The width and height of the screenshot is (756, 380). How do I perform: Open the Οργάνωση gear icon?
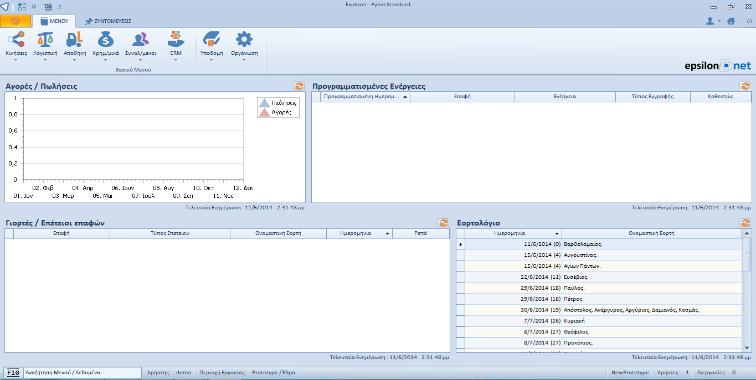244,40
